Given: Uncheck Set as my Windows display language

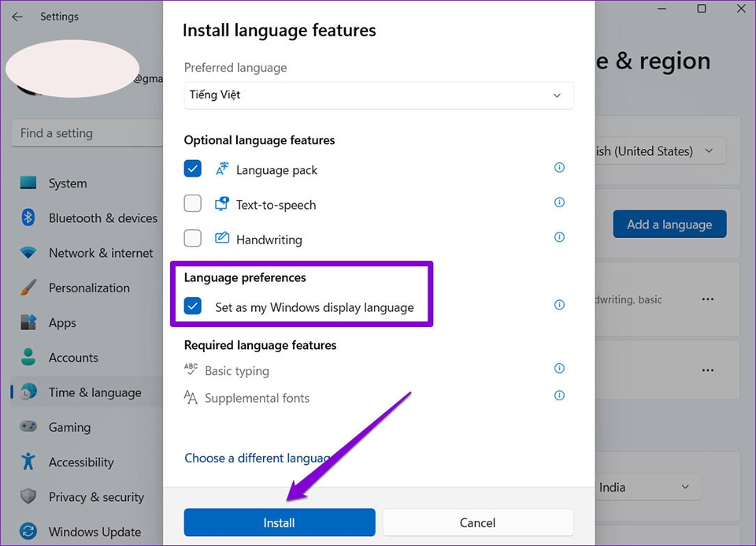Looking at the screenshot, I should 192,306.
